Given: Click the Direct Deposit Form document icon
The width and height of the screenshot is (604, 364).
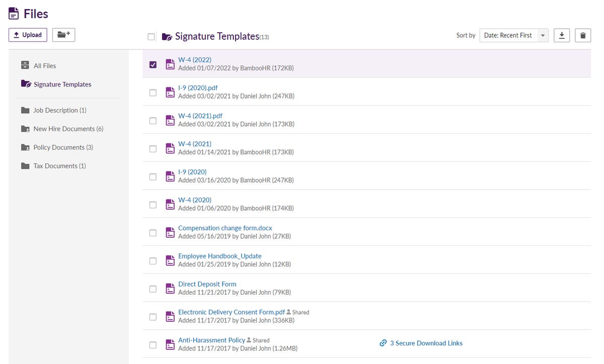Looking at the screenshot, I should (170, 289).
